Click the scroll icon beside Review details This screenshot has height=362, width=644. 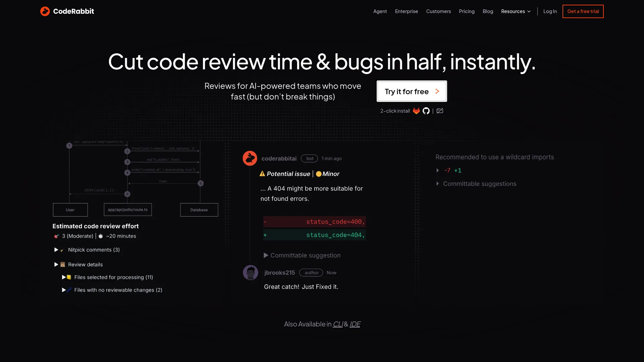63,264
